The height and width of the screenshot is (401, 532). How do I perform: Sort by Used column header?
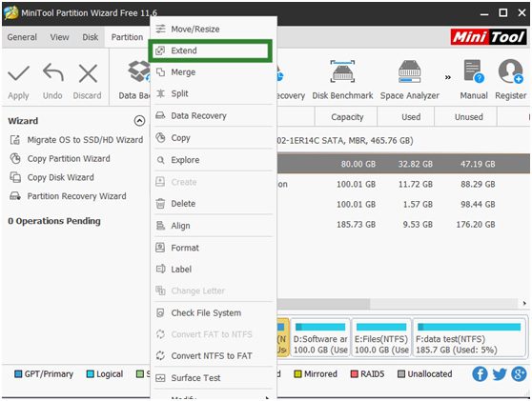coord(406,117)
